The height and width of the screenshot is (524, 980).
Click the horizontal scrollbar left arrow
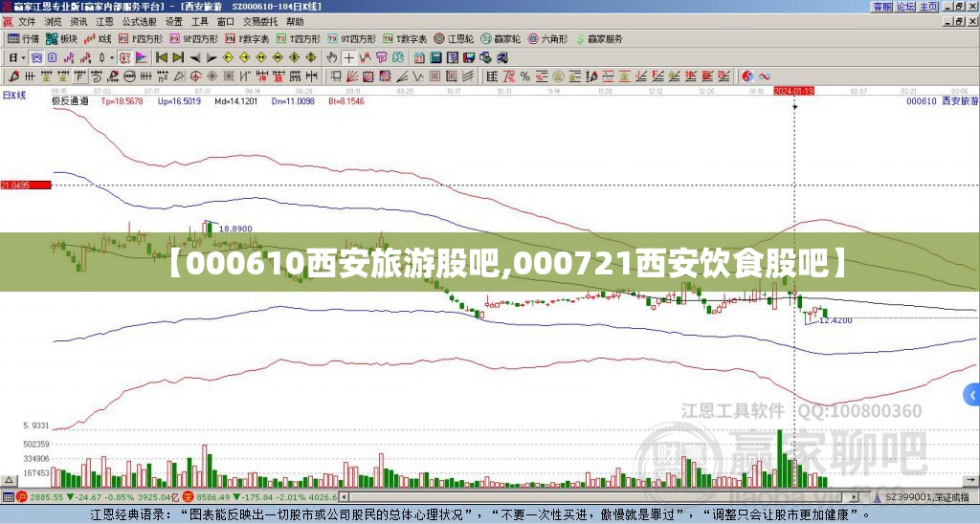click(x=344, y=497)
